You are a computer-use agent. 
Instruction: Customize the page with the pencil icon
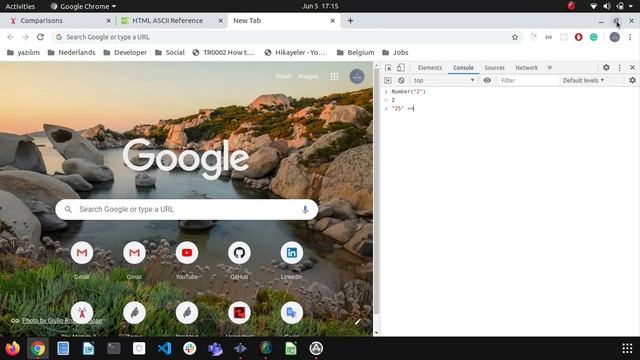pos(358,322)
